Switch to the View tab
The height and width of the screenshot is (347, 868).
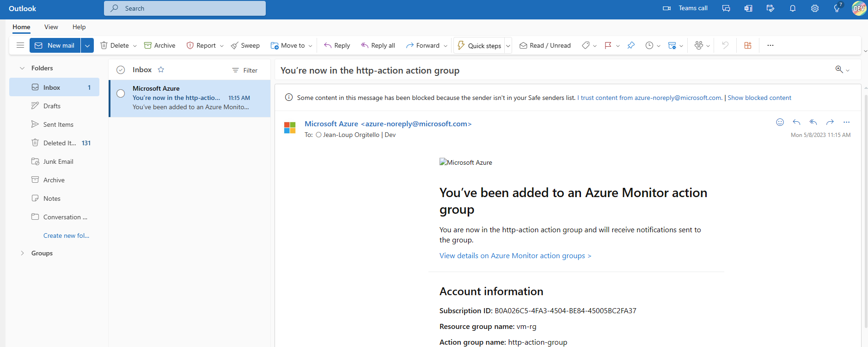[x=51, y=27]
